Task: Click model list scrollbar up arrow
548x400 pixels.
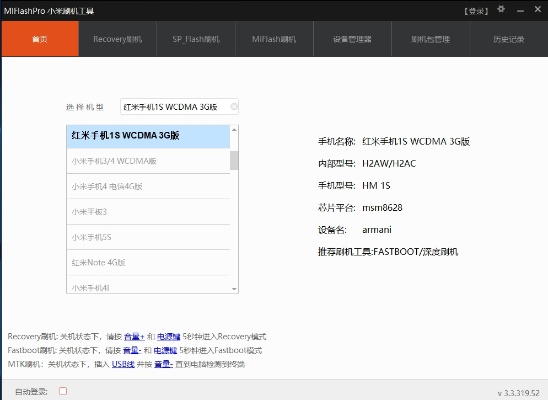Action: tap(234, 130)
